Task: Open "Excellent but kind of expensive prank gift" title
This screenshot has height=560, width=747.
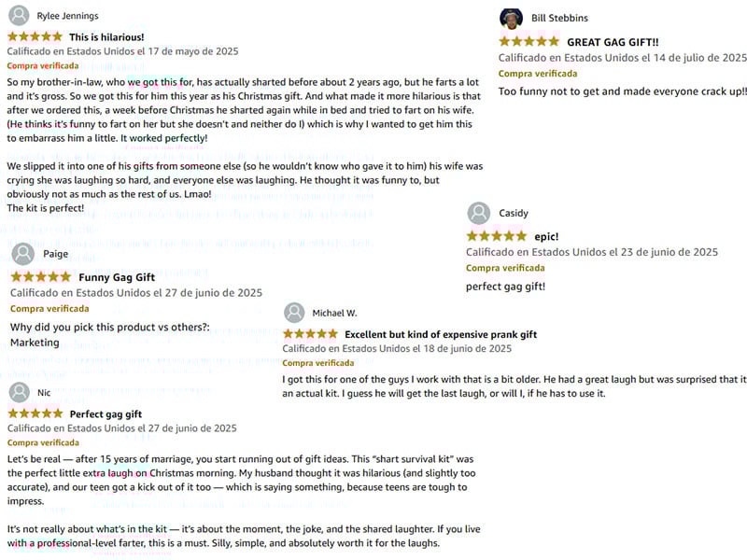Action: tap(441, 334)
